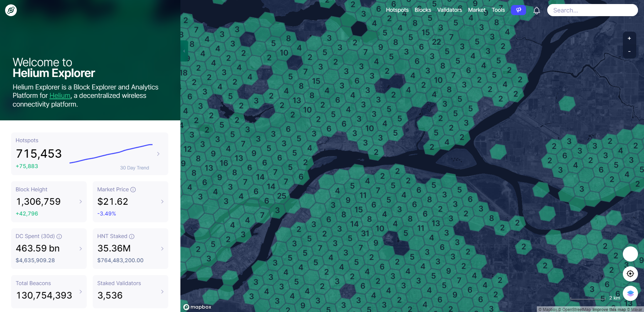The image size is (644, 312).
Task: Click the -3.49% price change text
Action: (x=106, y=213)
